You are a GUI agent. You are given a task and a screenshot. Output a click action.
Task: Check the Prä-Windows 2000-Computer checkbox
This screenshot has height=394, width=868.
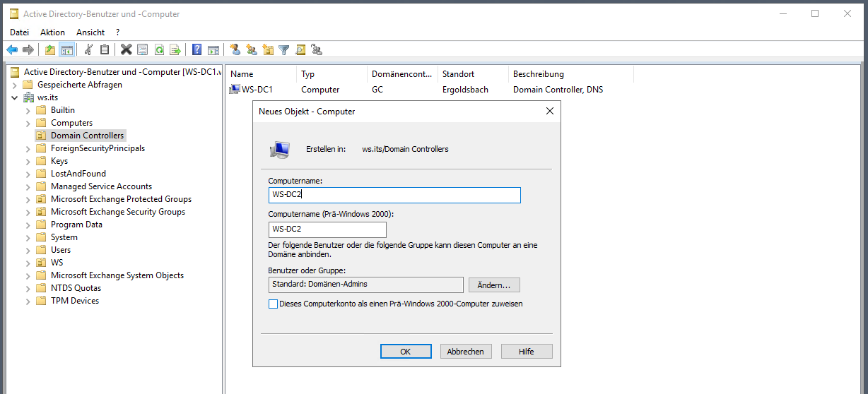coord(274,304)
